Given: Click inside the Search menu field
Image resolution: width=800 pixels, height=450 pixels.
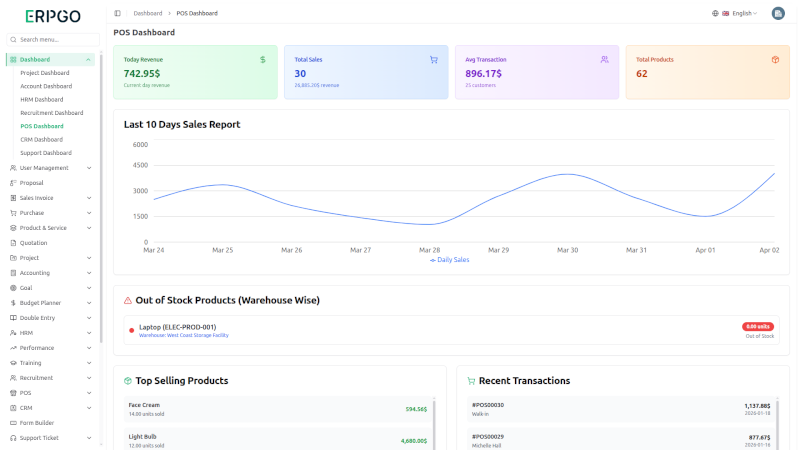Looking at the screenshot, I should (55, 39).
